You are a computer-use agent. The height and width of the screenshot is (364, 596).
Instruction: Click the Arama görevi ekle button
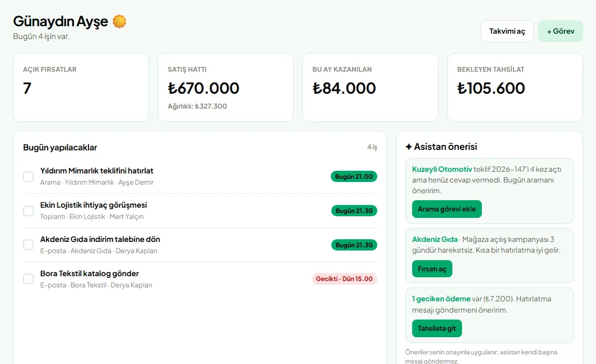pos(446,209)
